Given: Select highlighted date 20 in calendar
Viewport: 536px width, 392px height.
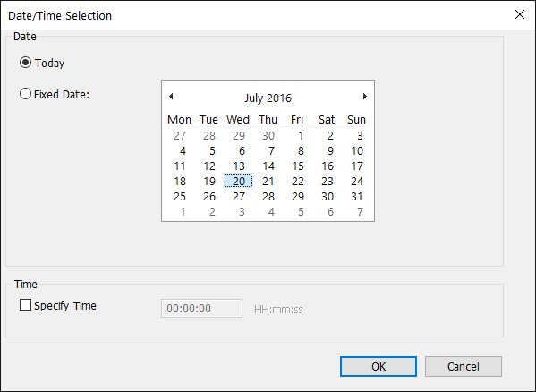Looking at the screenshot, I should pyautogui.click(x=239, y=181).
